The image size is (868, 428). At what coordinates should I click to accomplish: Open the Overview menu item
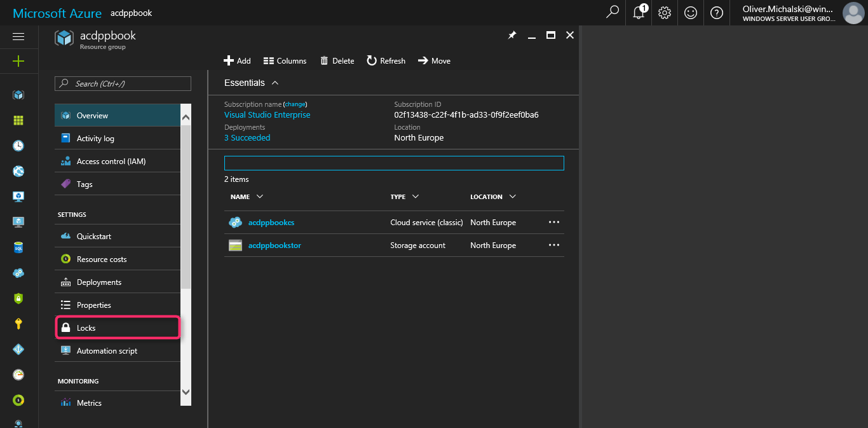118,116
